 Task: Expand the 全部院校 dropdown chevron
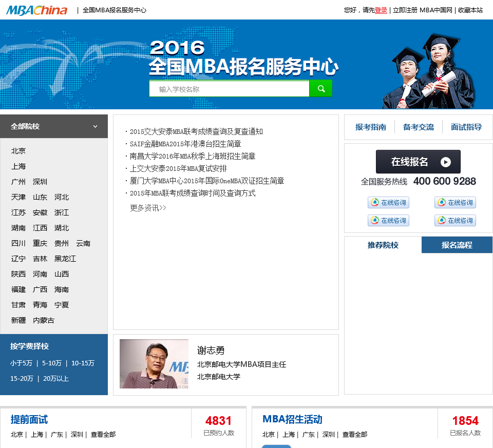(x=95, y=126)
